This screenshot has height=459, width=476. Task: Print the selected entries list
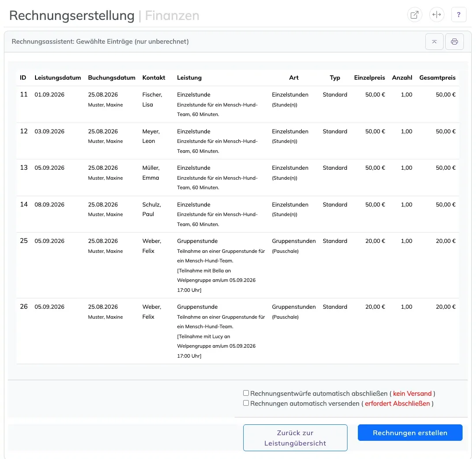454,42
